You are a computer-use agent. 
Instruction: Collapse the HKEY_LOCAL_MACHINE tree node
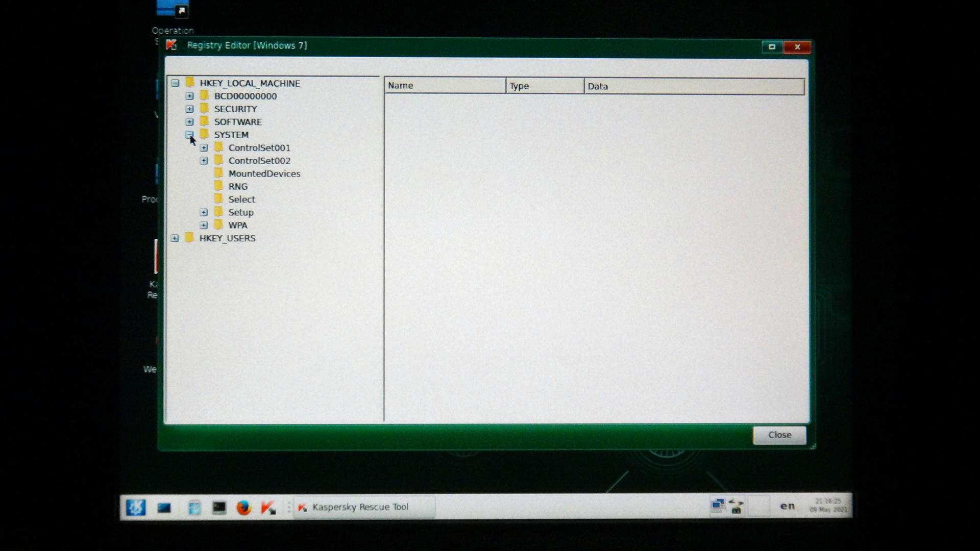point(175,83)
